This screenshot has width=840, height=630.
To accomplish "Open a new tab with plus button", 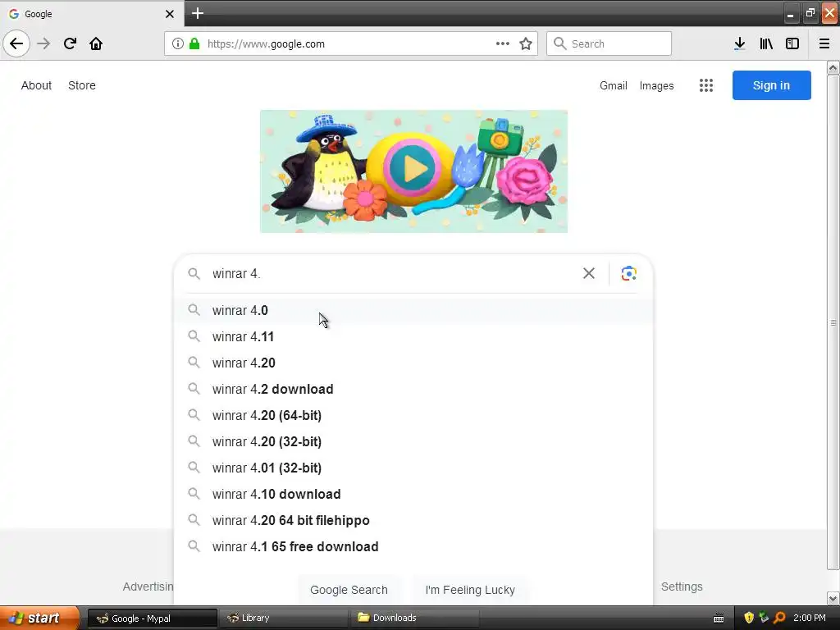I will [198, 13].
